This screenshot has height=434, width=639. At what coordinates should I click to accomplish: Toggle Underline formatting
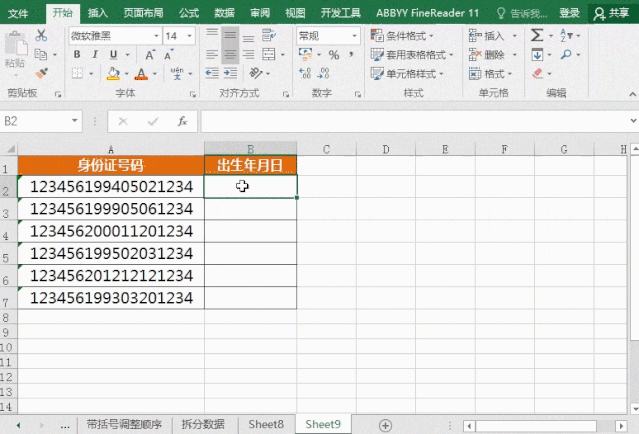tap(113, 55)
